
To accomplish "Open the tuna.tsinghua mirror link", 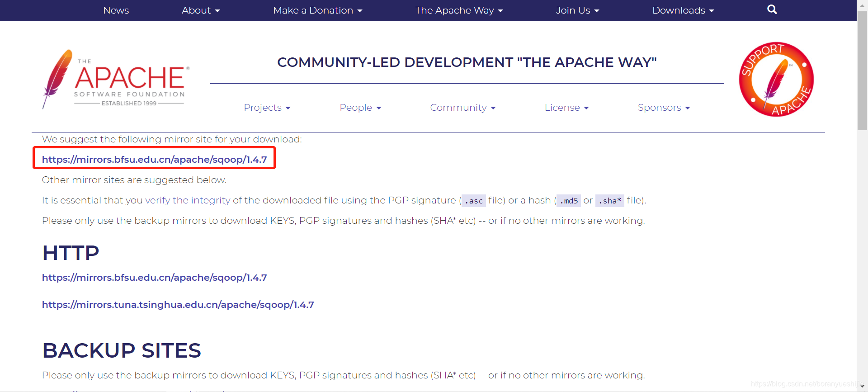I will click(178, 304).
